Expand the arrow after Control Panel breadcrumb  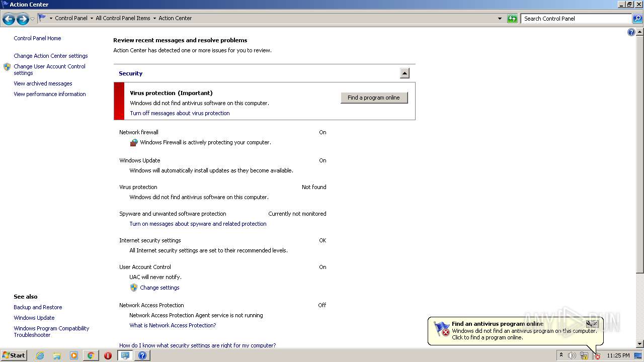click(x=92, y=18)
